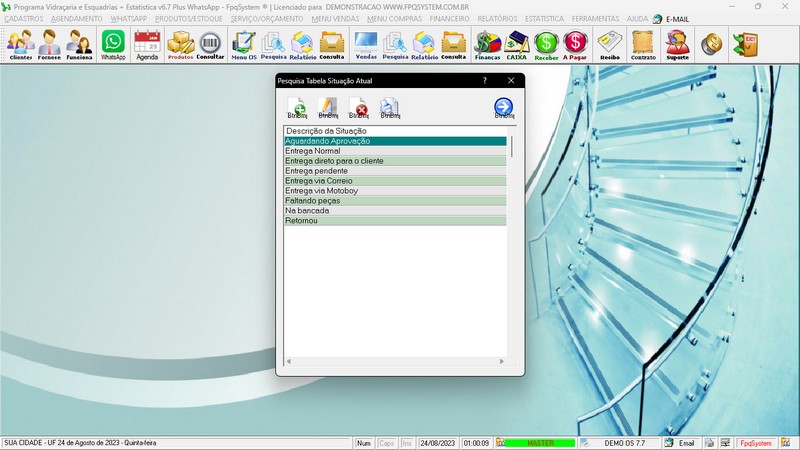Screen dimensions: 800x450
Task: Click the exit door toolbar icon
Action: [745, 45]
